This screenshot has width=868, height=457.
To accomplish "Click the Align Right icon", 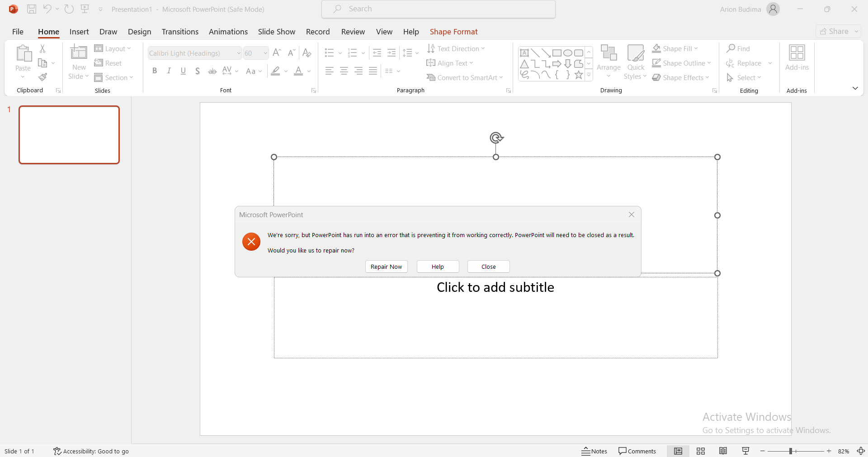I will click(359, 71).
